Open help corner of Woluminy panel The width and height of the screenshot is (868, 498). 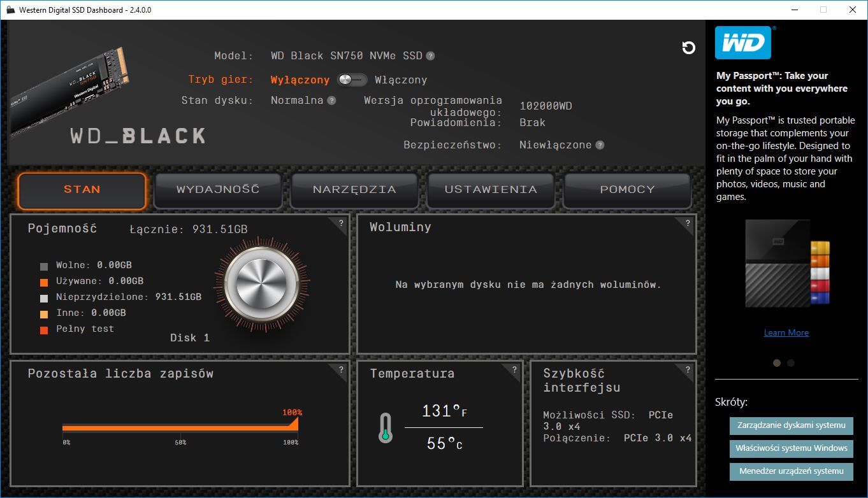(688, 224)
